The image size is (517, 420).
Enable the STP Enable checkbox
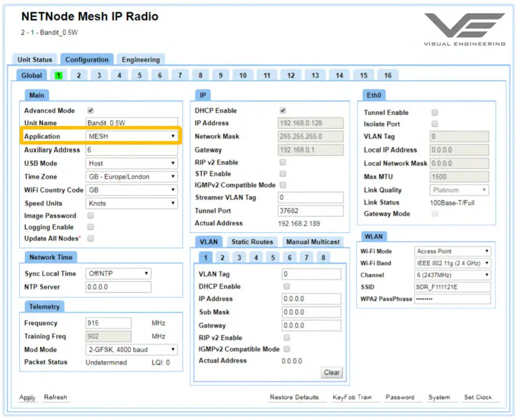(283, 174)
